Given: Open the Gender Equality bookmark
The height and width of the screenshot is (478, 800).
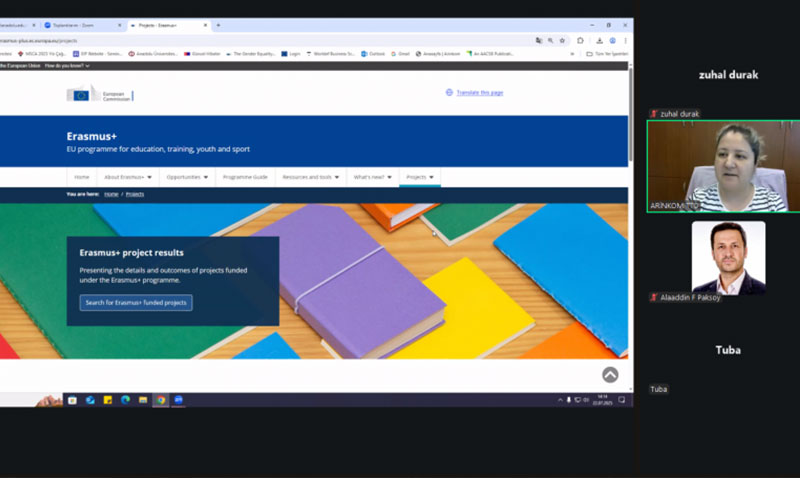Looking at the screenshot, I should coord(251,54).
